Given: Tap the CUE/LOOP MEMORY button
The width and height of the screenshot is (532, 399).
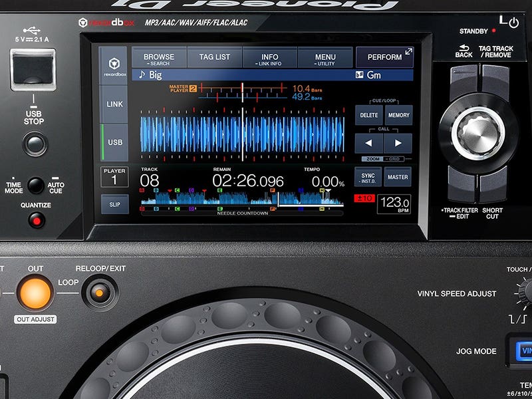Looking at the screenshot, I should [398, 115].
